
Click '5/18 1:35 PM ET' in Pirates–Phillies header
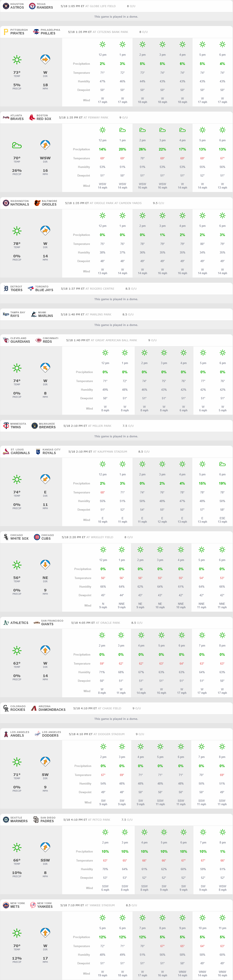click(x=80, y=32)
